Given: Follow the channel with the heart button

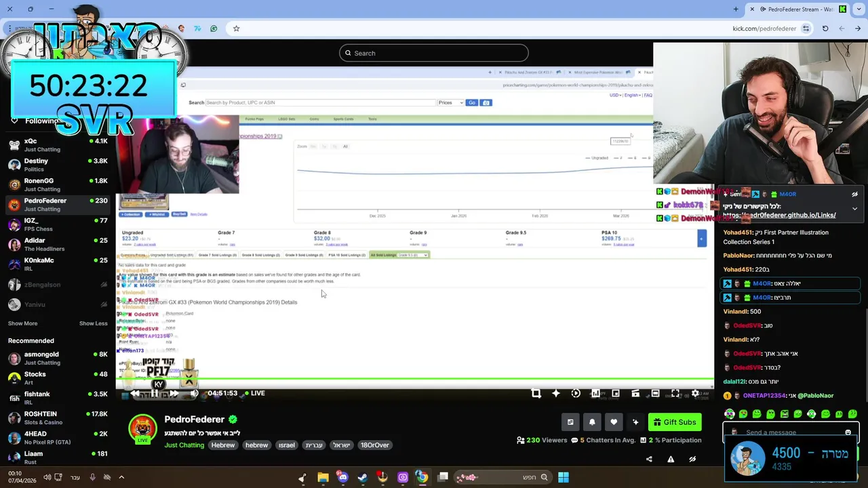Looking at the screenshot, I should click(614, 422).
